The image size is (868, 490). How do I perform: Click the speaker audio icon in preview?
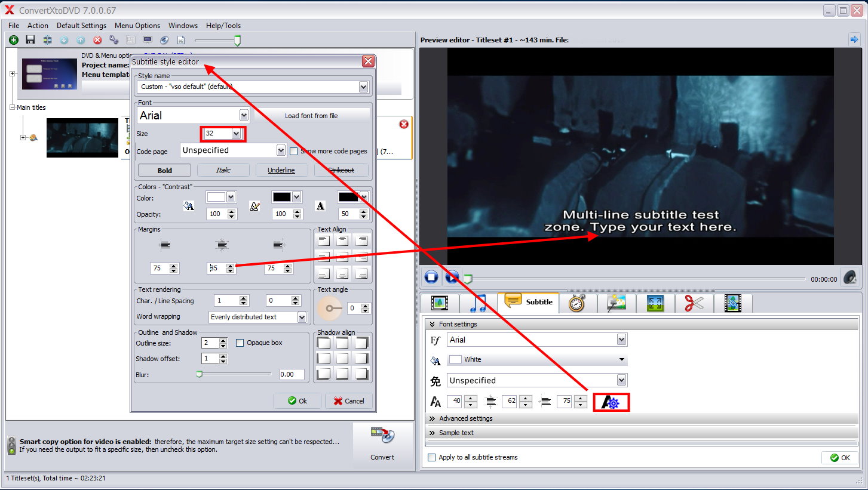[849, 278]
